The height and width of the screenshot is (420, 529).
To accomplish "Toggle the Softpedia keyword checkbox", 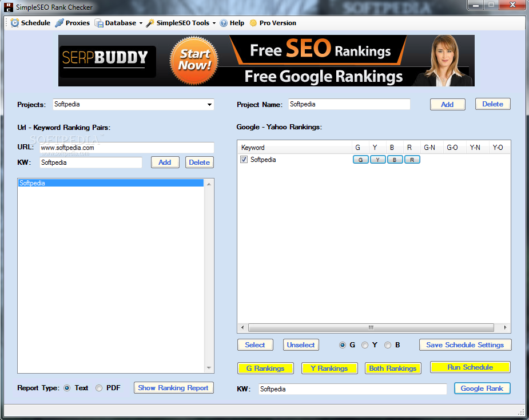I will [244, 159].
